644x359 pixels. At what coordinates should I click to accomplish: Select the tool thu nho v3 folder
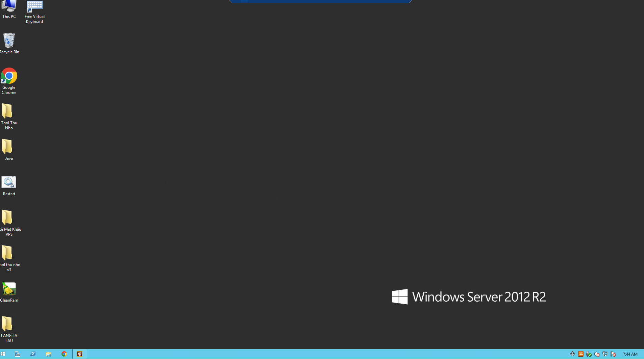[x=9, y=258]
